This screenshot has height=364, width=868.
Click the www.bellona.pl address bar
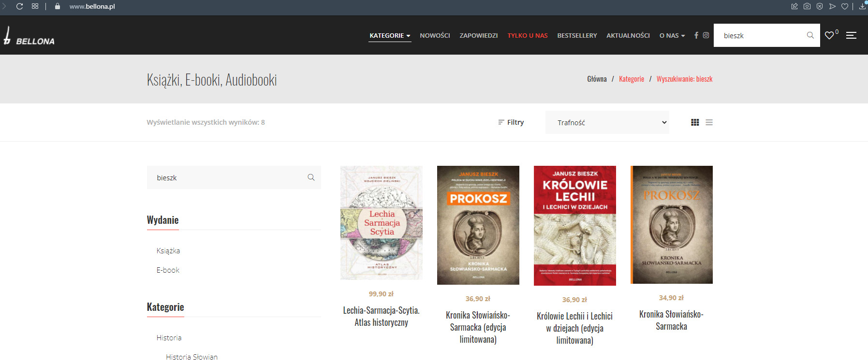pos(92,6)
